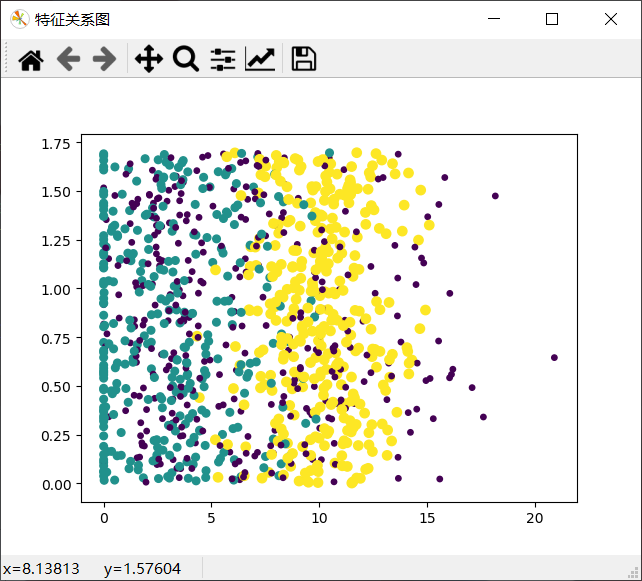This screenshot has height=581, width=642.
Task: Click the y-axis label 0.00
Action: click(56, 484)
